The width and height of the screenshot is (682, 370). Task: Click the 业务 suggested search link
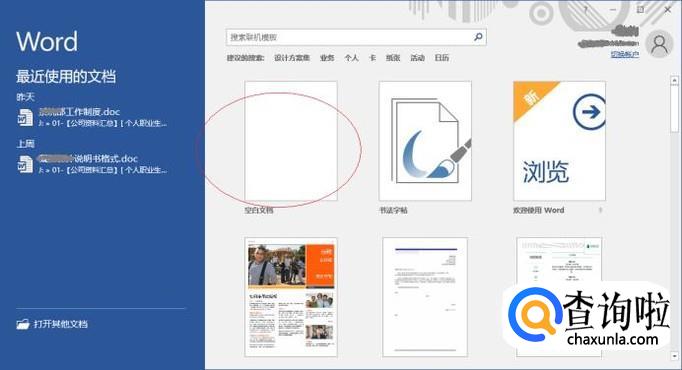(327, 58)
